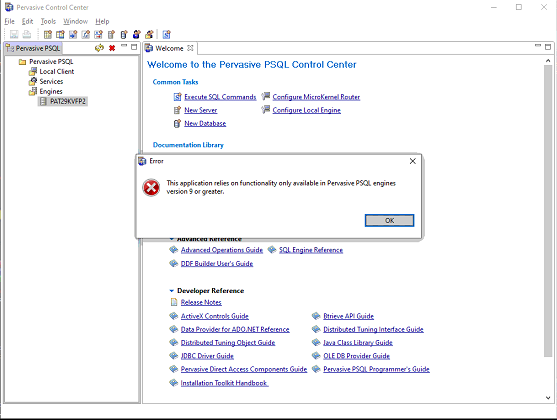Click the New Table toolbar icon
Screen dimensions: 557x420
(x=48, y=34)
